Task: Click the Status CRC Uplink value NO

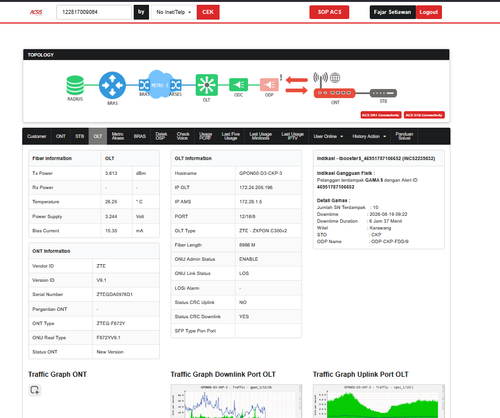Action: 243,302
